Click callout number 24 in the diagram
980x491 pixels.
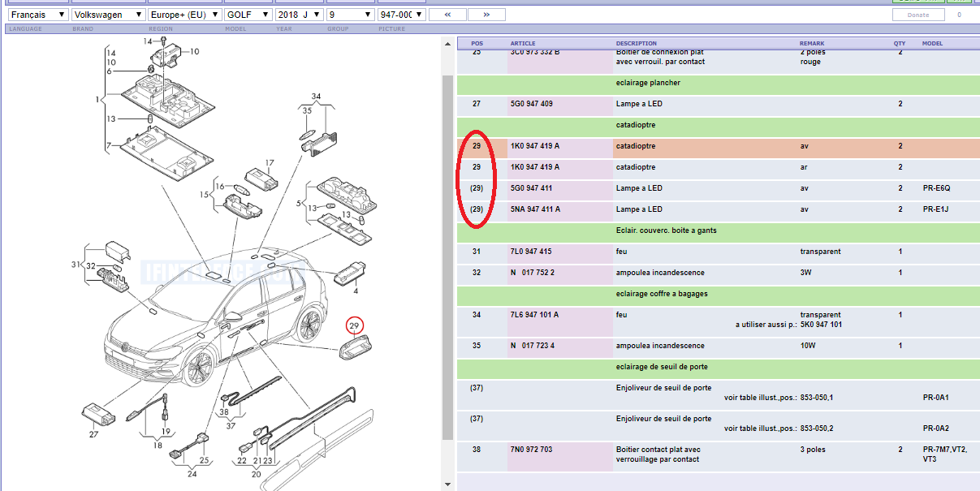(x=192, y=473)
